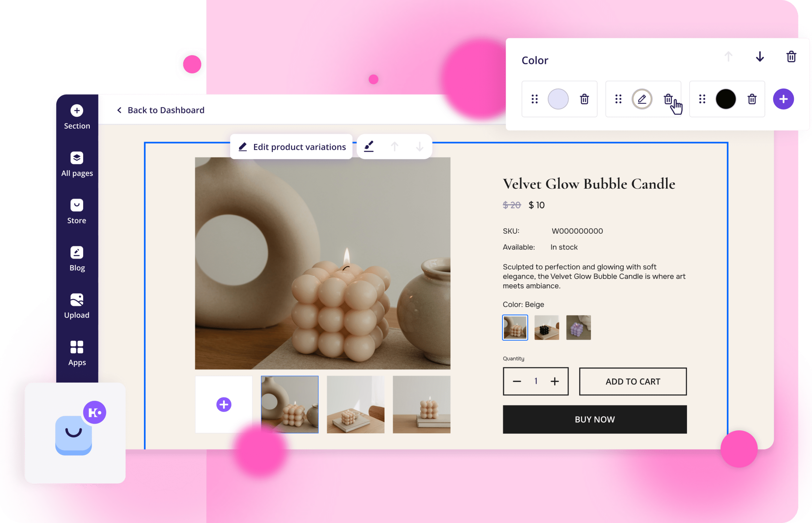Delete the black color variant
The image size is (812, 523).
click(752, 99)
